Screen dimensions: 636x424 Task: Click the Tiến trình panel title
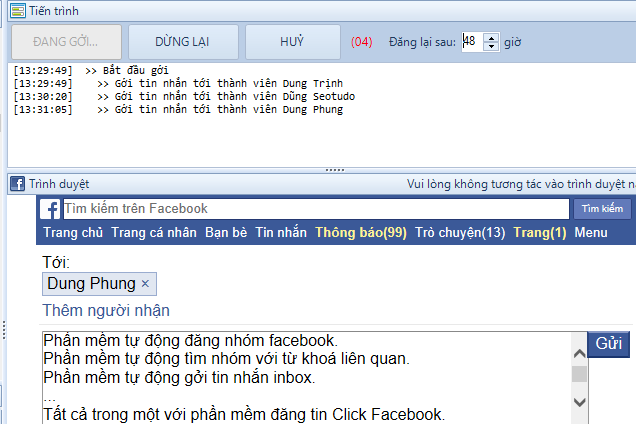pyautogui.click(x=54, y=11)
